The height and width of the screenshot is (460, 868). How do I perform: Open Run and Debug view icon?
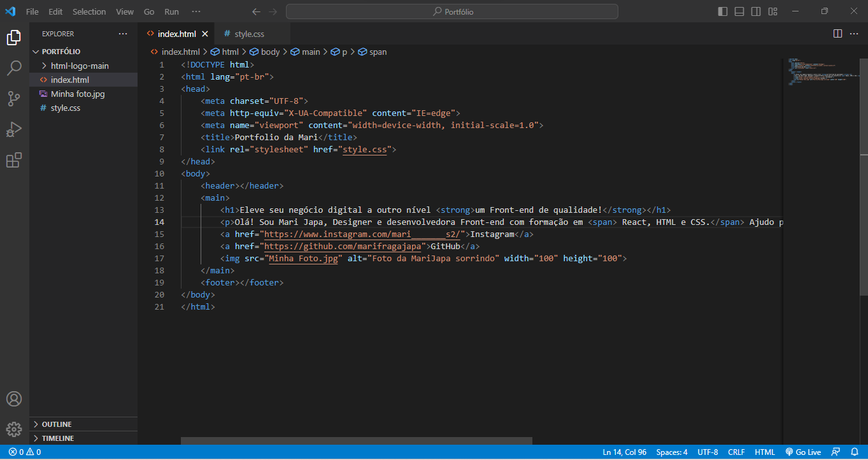click(x=14, y=129)
